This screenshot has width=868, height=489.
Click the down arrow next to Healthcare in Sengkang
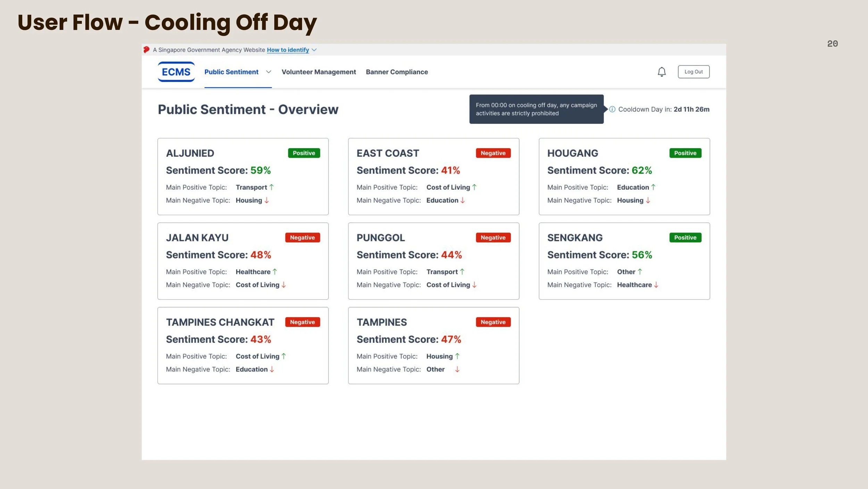pyautogui.click(x=656, y=285)
